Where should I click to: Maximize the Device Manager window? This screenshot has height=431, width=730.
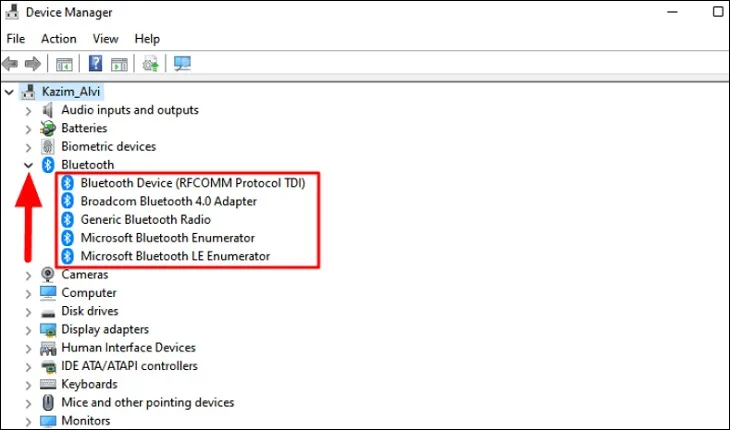pos(718,12)
